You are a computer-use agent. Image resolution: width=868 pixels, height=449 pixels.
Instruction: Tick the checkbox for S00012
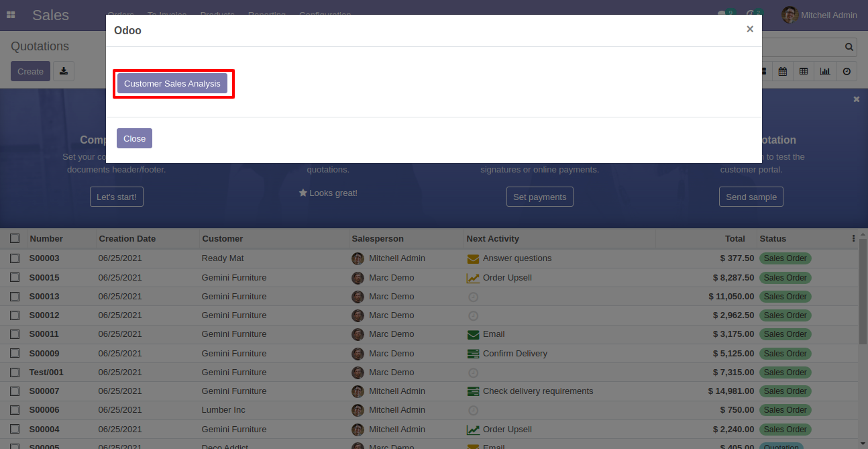[15, 315]
